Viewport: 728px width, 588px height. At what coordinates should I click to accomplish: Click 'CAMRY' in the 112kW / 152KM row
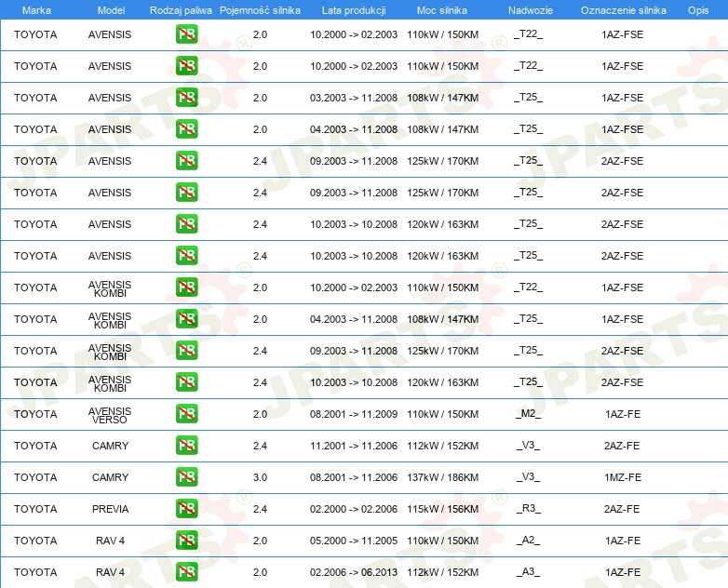(110, 446)
